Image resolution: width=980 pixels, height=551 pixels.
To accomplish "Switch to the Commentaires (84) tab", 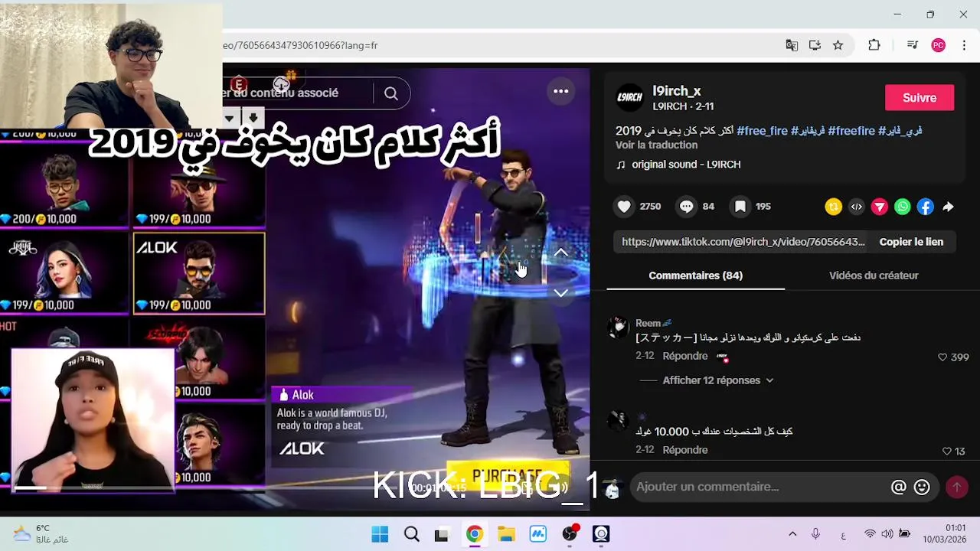I will pos(695,275).
